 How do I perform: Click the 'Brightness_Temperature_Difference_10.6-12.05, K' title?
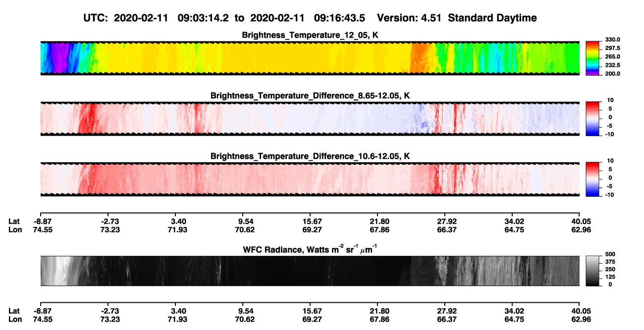tap(310, 156)
